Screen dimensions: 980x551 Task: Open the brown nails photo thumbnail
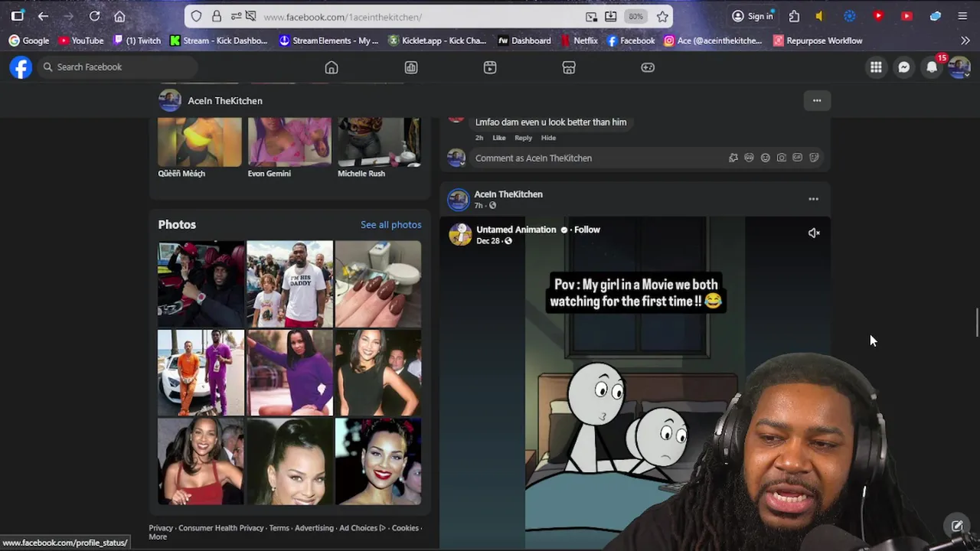coord(378,284)
